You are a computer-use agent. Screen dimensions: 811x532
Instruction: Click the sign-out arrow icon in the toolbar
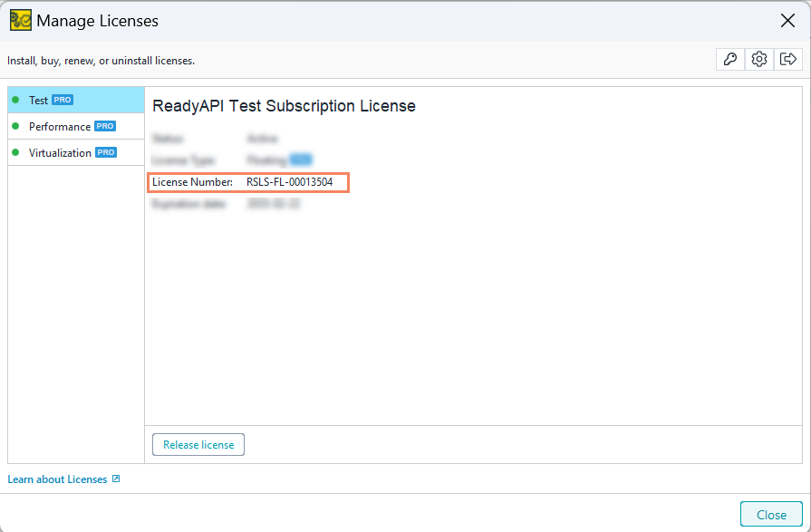(787, 59)
